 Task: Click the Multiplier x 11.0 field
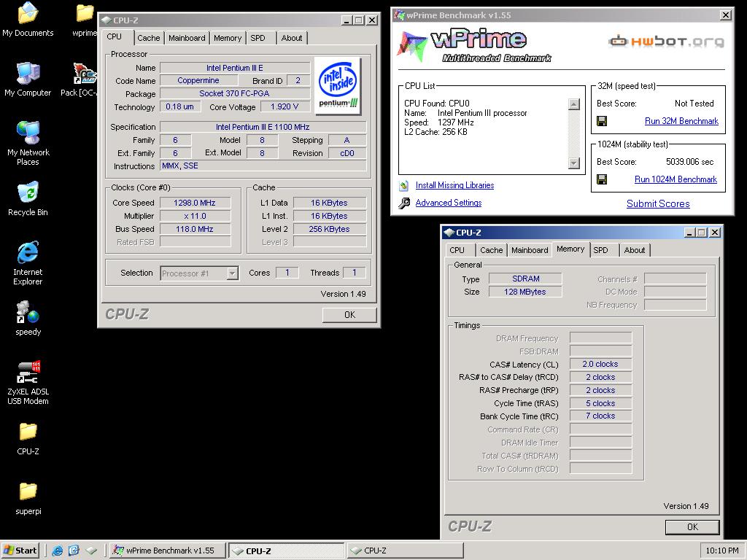tap(196, 216)
